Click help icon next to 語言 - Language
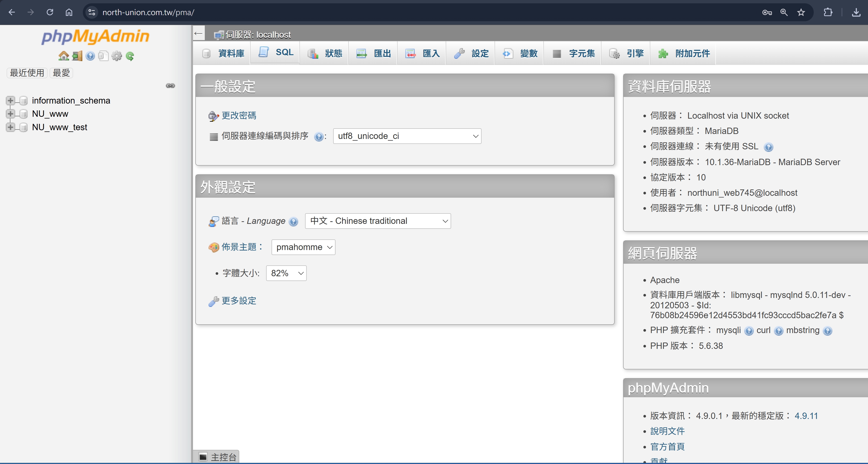The width and height of the screenshot is (868, 464). 294,222
